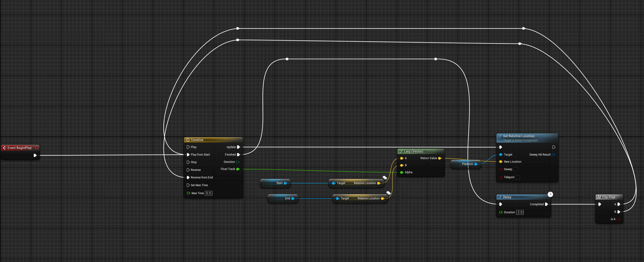The width and height of the screenshot is (644, 262).
Task: Click the New Time value field
Action: click(208, 193)
